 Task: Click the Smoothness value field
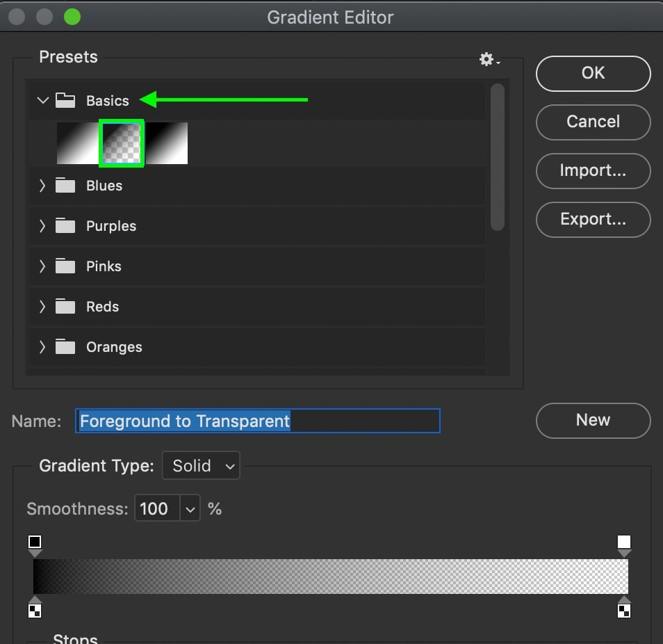[x=157, y=508]
